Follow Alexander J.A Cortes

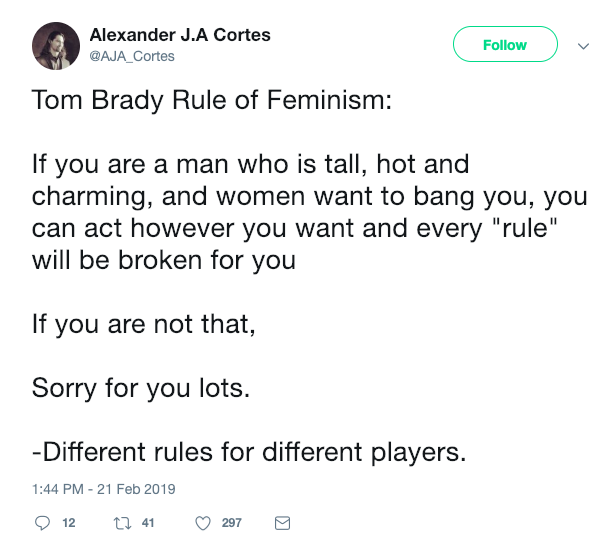click(504, 45)
